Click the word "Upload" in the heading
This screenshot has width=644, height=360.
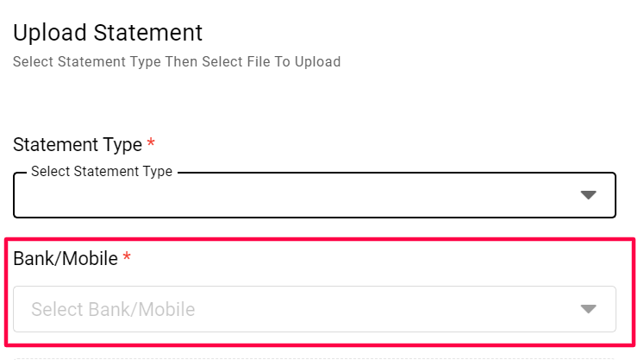pos(49,33)
